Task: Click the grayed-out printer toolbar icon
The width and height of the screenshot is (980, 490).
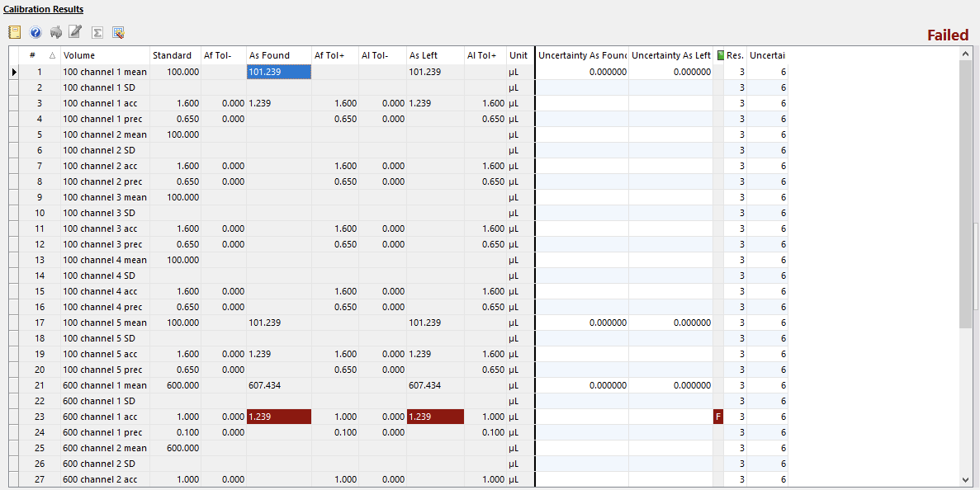Action: 56,32
